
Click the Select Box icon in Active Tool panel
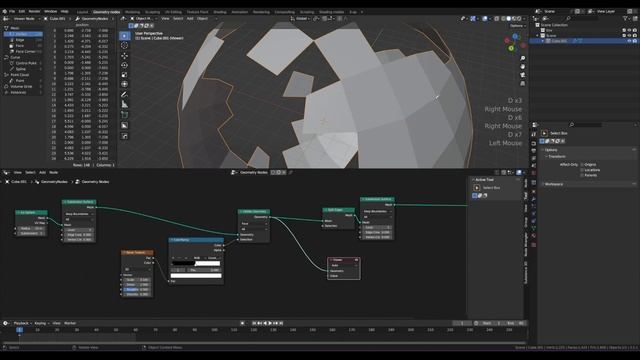(x=477, y=187)
